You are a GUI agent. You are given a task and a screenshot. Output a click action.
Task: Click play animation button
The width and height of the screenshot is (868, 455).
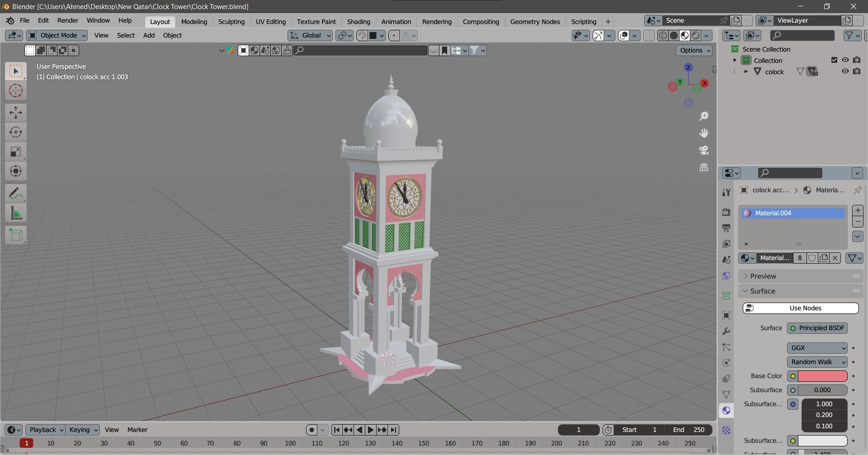[x=370, y=430]
